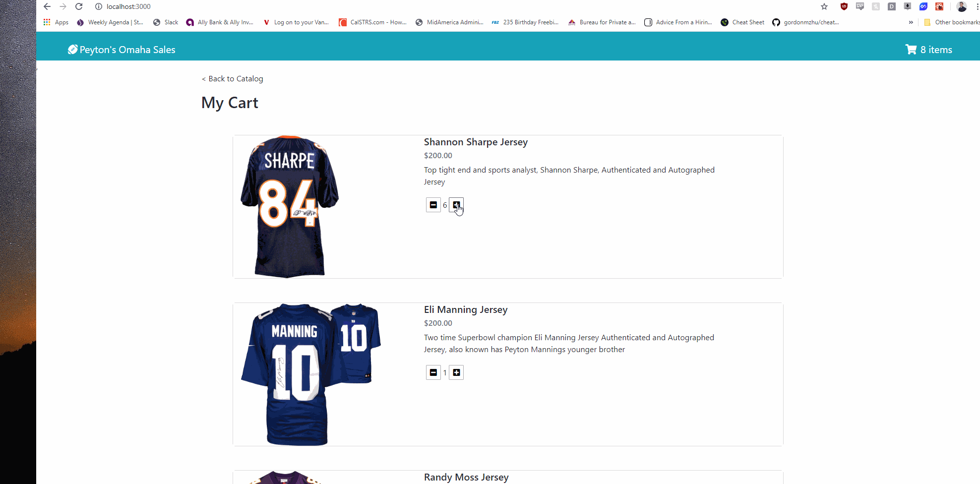The height and width of the screenshot is (484, 980).
Task: Click Eli Manning quantity value 1
Action: pyautogui.click(x=445, y=372)
